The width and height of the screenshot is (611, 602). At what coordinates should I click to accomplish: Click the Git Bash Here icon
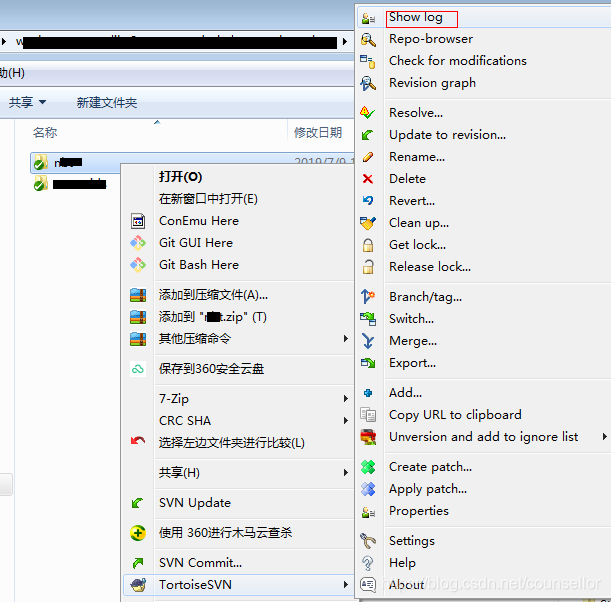coord(138,265)
